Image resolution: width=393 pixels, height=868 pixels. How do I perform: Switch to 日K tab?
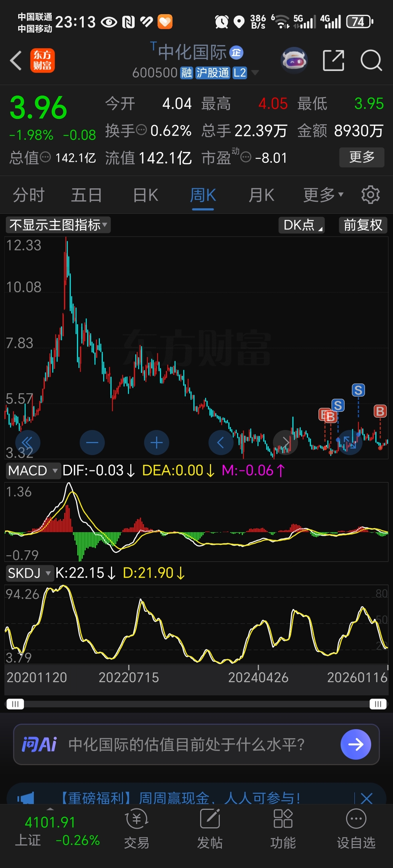coord(146,195)
